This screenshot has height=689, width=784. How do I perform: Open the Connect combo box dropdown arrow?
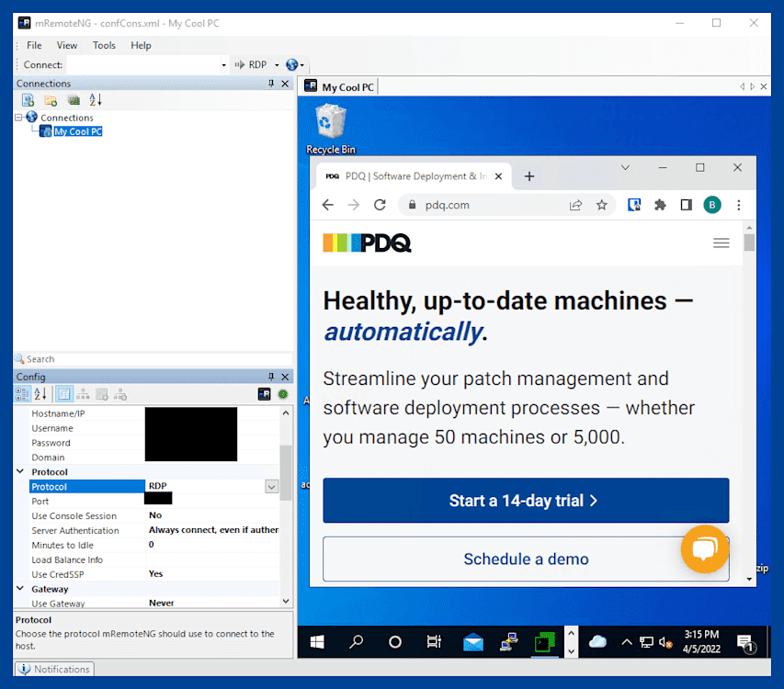click(x=223, y=65)
